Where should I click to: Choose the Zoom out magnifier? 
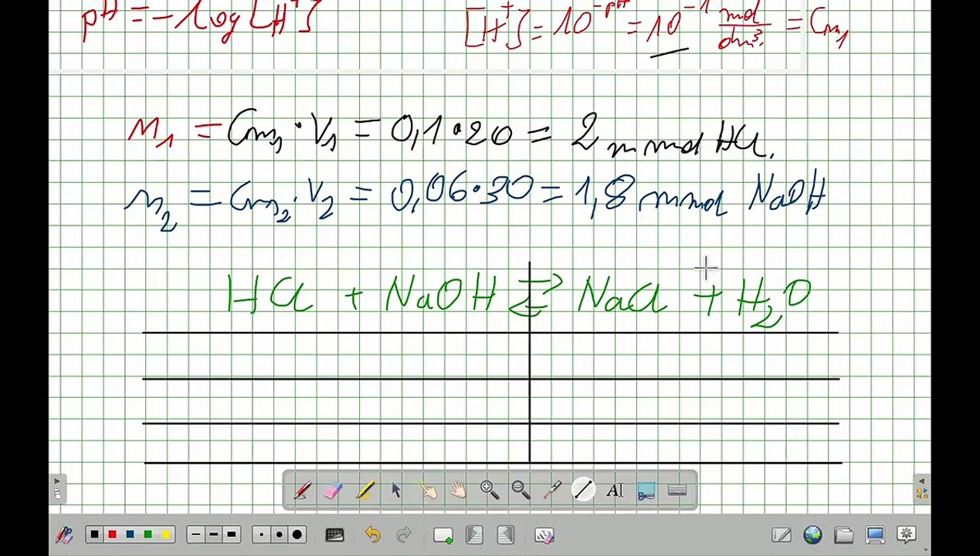tap(521, 490)
